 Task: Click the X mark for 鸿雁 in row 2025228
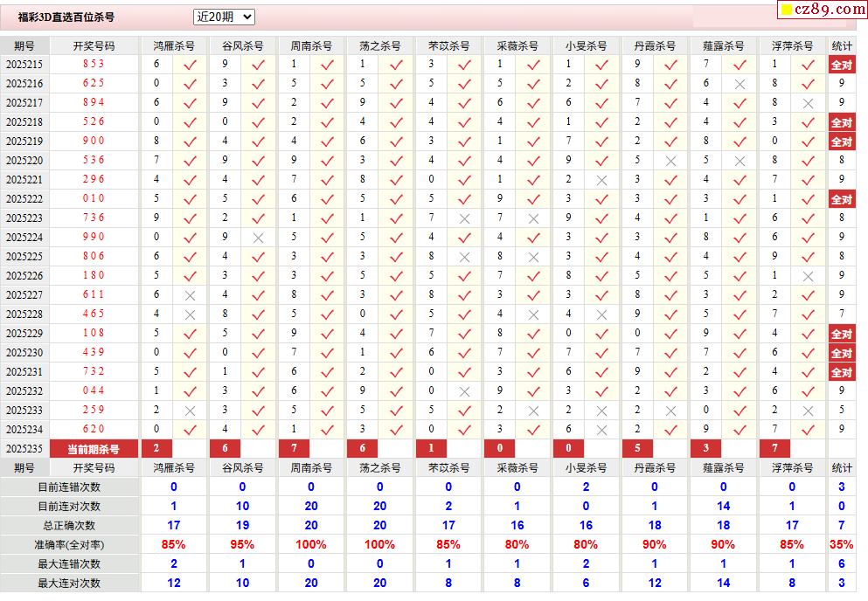click(190, 314)
